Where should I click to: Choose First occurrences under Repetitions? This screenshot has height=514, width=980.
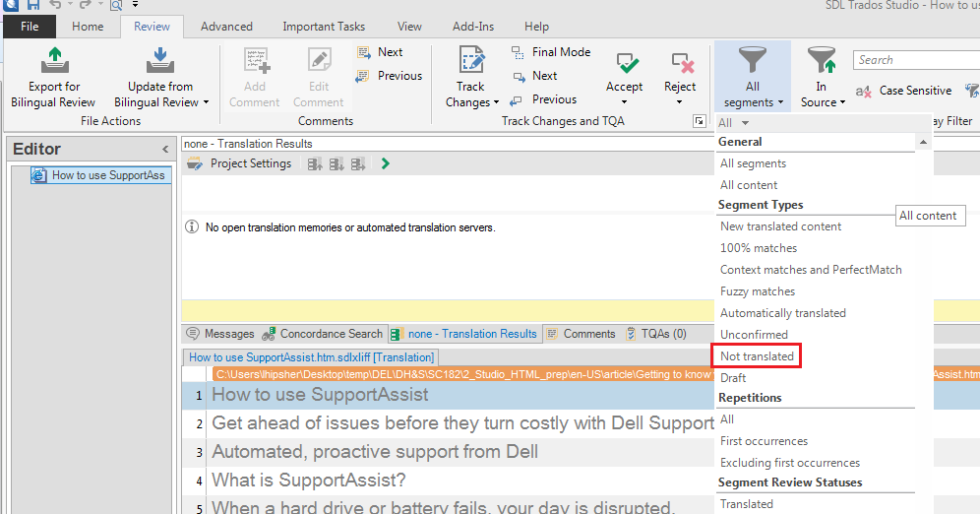pyautogui.click(x=764, y=441)
